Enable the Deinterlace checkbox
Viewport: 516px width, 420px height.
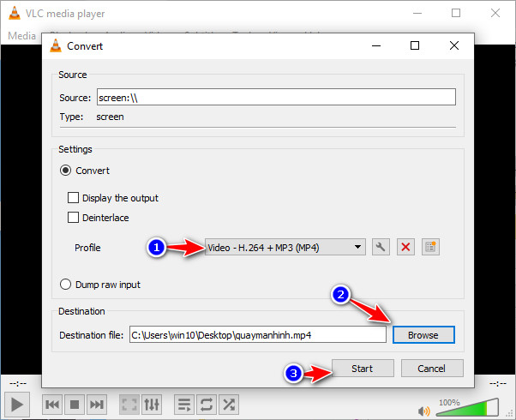tap(73, 217)
